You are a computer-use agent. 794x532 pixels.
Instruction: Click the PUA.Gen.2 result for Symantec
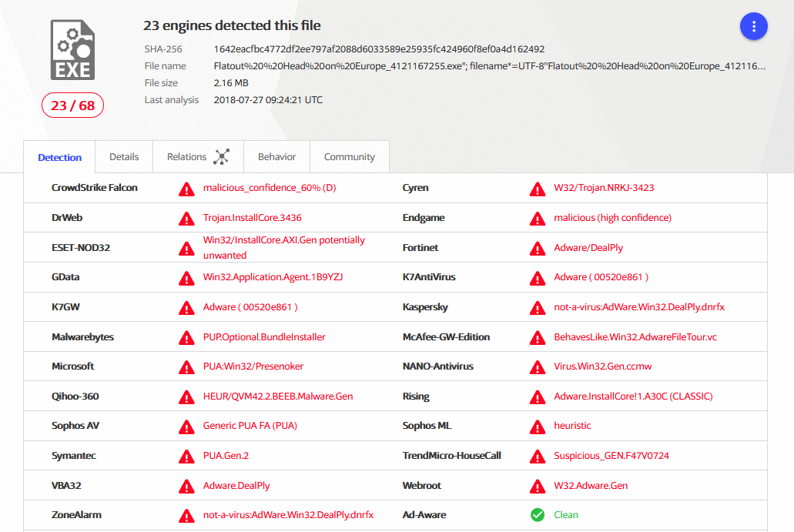[x=226, y=456]
